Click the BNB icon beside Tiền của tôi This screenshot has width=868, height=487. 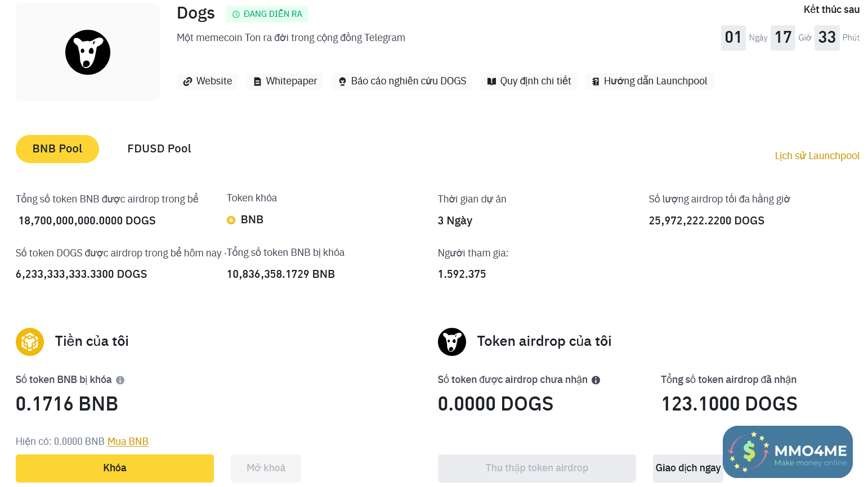click(30, 342)
